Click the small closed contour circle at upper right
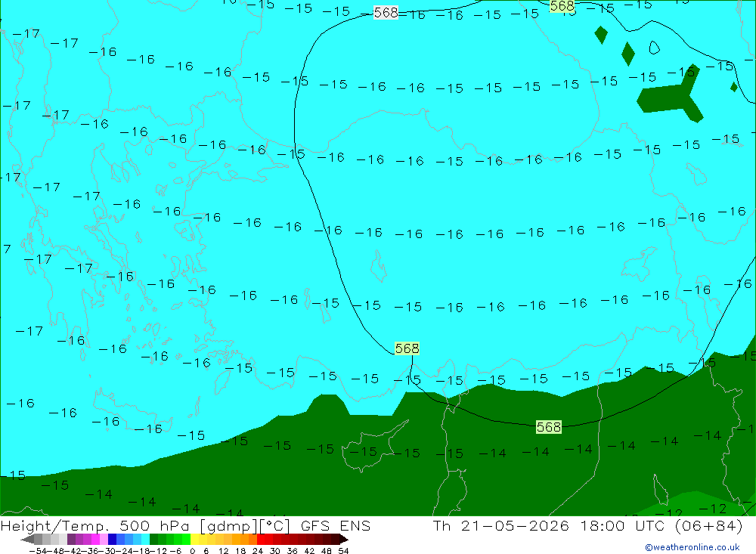The height and width of the screenshot is (554, 756). 654,48
